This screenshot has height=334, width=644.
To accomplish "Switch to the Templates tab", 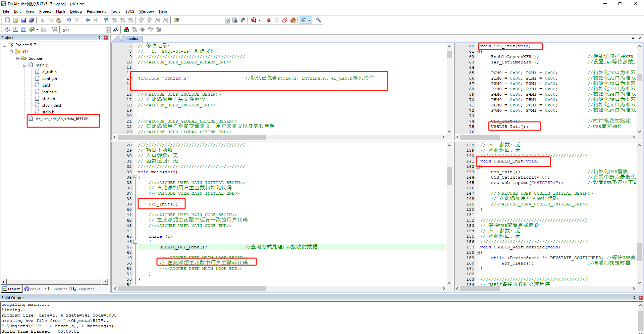I will coord(83,289).
